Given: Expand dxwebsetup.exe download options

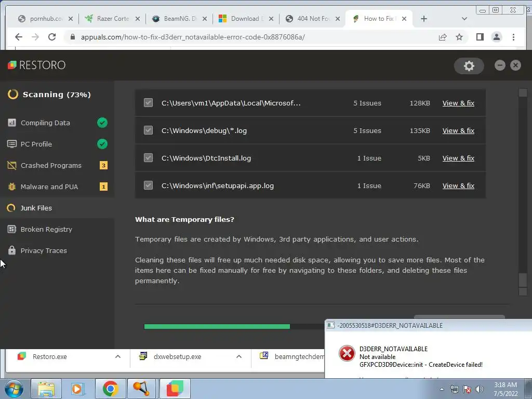Looking at the screenshot, I should [239, 356].
